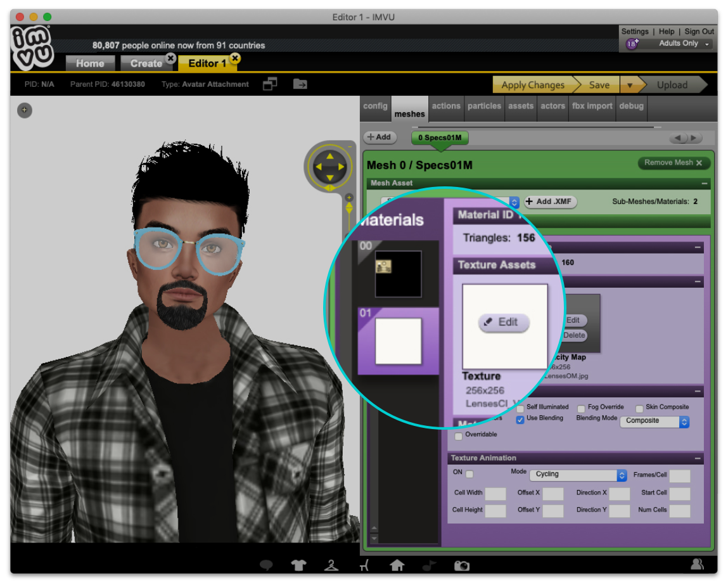This screenshot has height=585, width=728.
Task: Open the Save options dropdown arrow
Action: [x=630, y=85]
